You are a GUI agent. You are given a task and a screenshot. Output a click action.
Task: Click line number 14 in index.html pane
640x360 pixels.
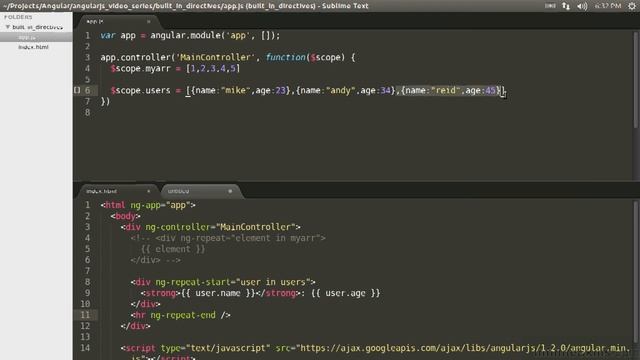[85, 348]
